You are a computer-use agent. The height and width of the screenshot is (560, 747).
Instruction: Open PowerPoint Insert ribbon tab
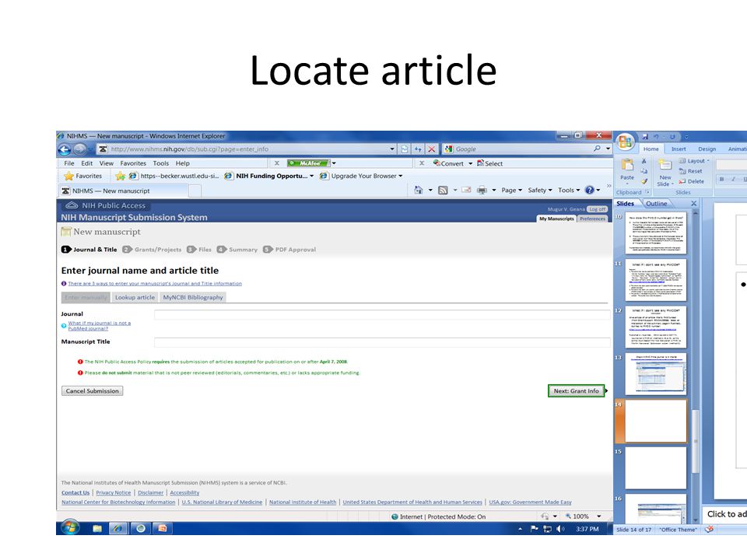tap(679, 149)
